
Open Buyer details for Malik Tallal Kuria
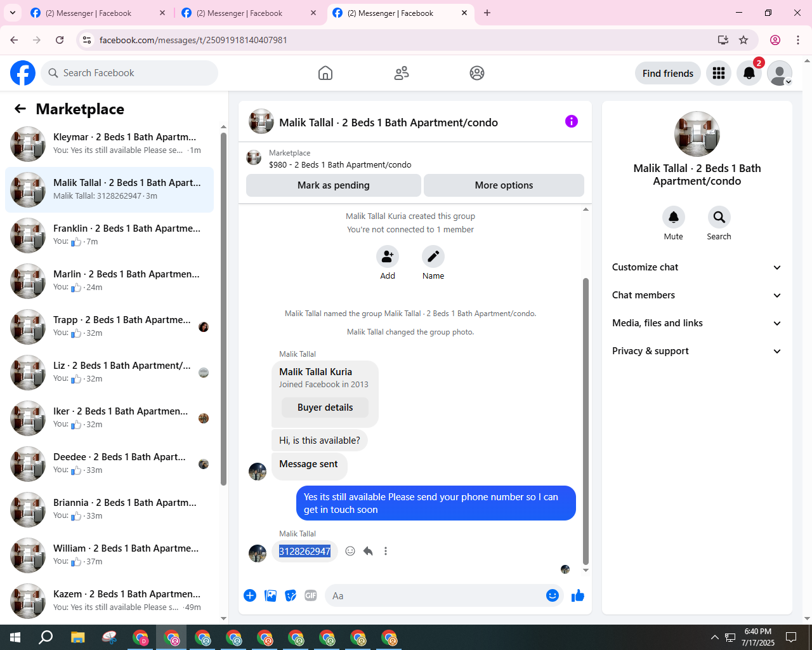(325, 408)
